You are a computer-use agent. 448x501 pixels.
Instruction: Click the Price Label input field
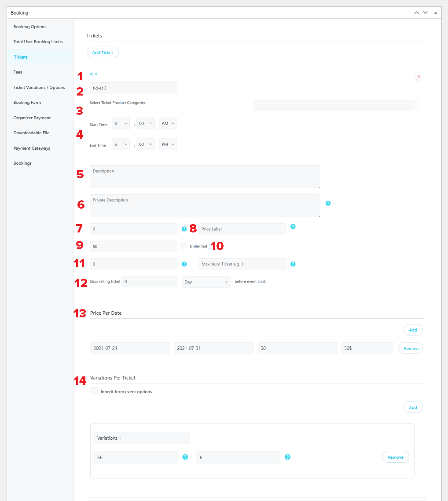pos(242,229)
